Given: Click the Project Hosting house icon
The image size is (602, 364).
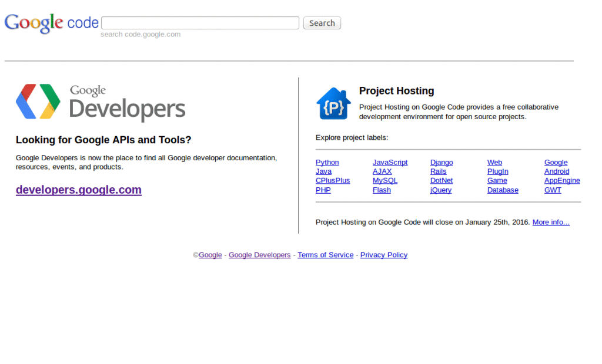Looking at the screenshot, I should tap(333, 103).
